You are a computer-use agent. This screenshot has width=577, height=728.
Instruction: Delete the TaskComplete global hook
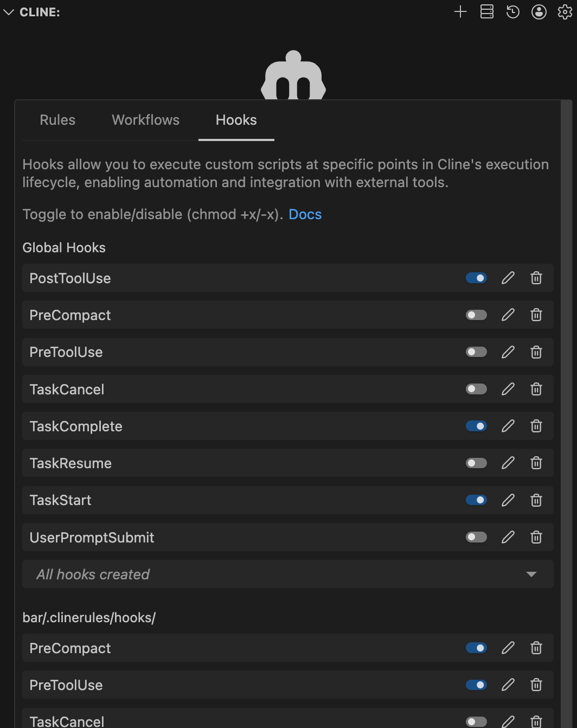pyautogui.click(x=536, y=426)
